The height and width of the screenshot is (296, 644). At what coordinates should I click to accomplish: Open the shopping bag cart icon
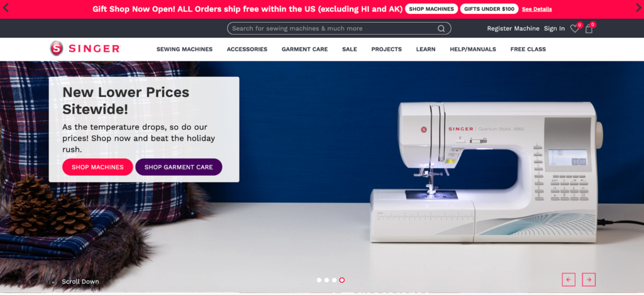589,29
